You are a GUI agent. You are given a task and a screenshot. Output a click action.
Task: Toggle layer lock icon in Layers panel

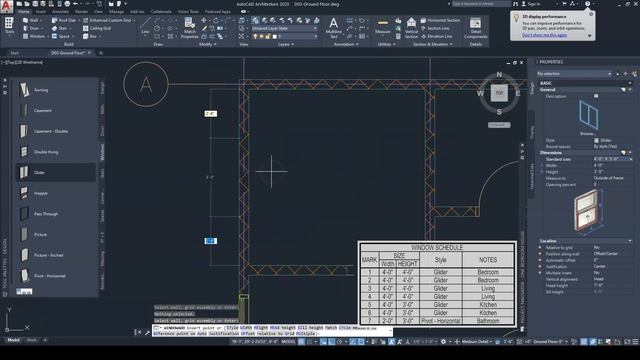[x=268, y=36]
